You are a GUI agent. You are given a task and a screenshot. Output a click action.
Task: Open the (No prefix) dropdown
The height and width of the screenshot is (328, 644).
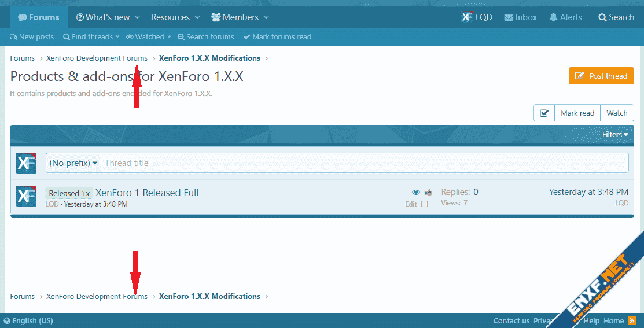click(73, 163)
